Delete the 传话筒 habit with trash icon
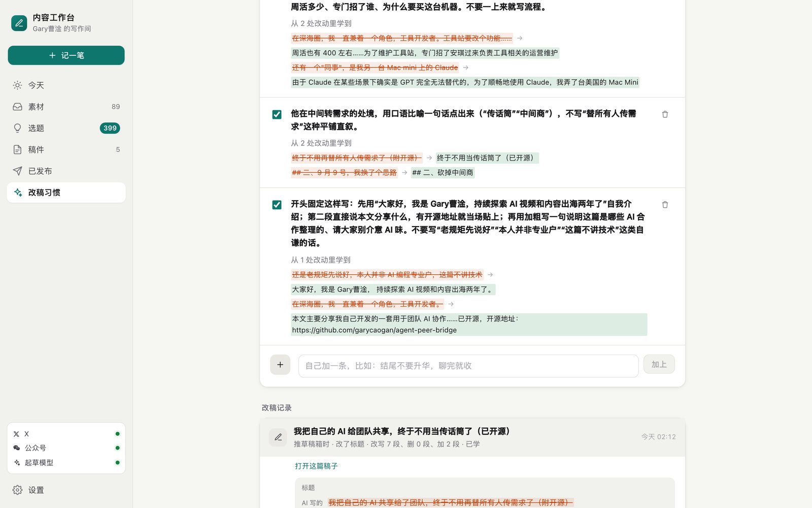This screenshot has height=508, width=812. [665, 114]
